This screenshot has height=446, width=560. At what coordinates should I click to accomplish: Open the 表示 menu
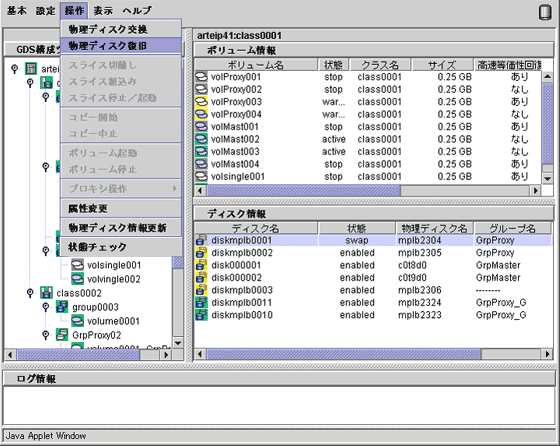pos(103,11)
